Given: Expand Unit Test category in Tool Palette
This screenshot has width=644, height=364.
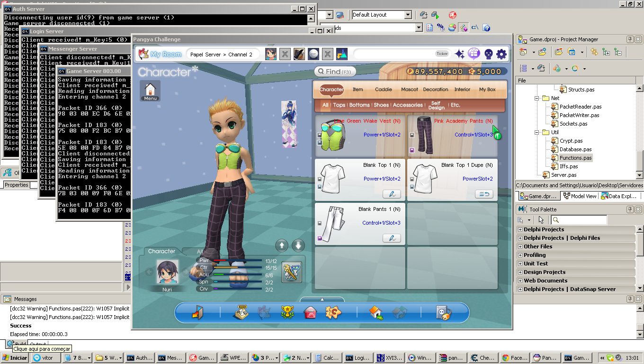Looking at the screenshot, I should point(520,264).
